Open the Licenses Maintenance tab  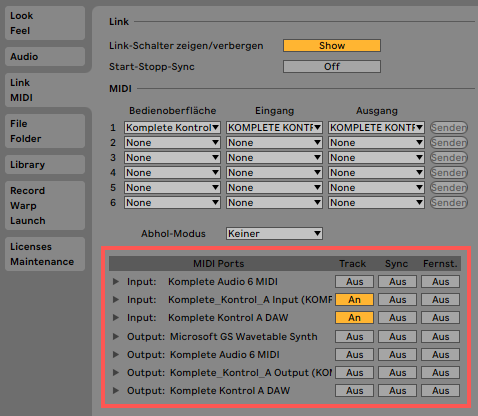tap(45, 254)
